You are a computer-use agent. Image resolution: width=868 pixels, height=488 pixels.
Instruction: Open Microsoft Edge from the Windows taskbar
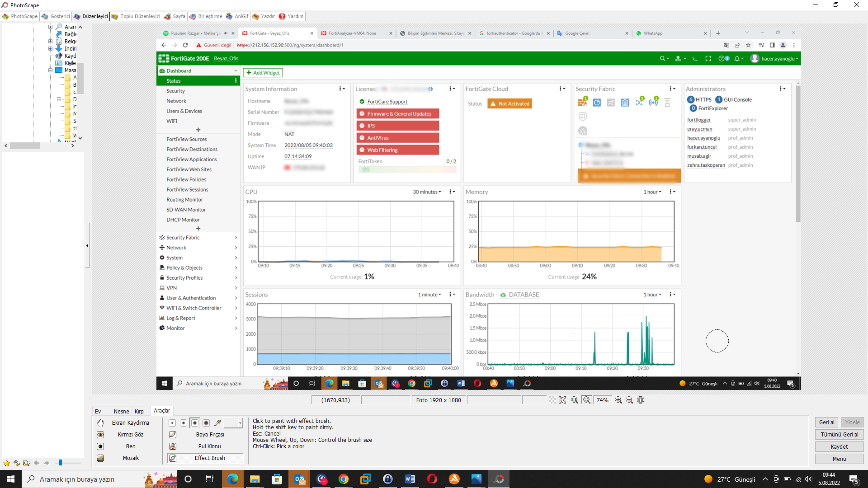pos(233,479)
